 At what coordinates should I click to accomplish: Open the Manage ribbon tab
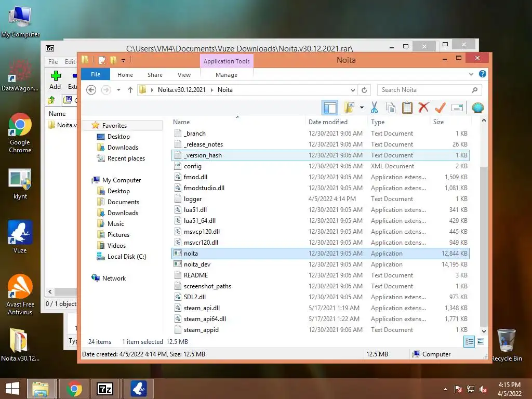click(227, 75)
